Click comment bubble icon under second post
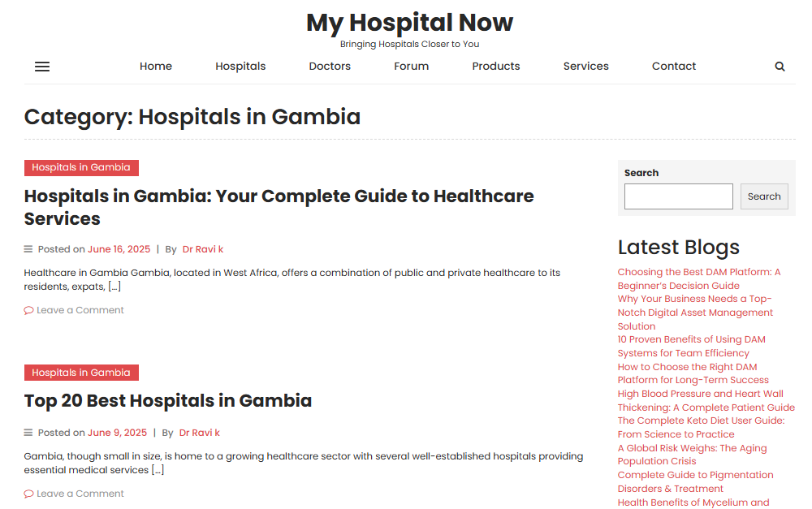 (x=28, y=494)
